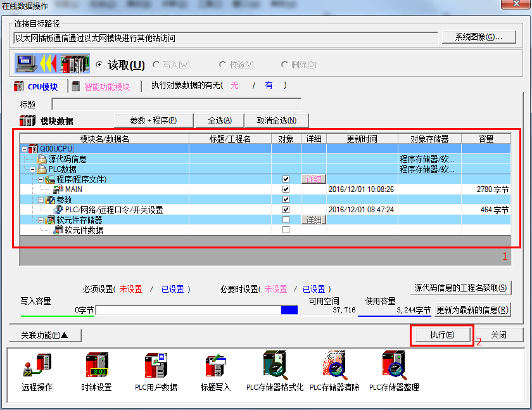Uncheck the MAIN program checkbox
This screenshot has width=532, height=410.
[x=286, y=189]
